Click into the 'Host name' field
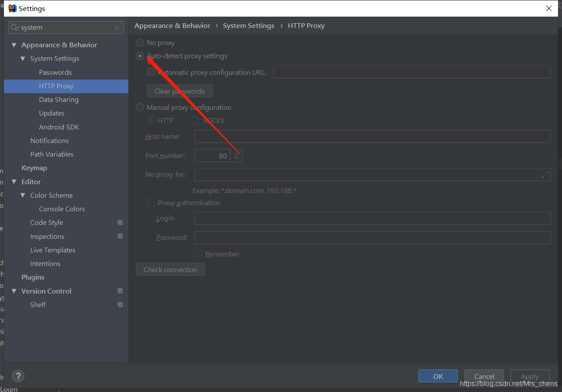This screenshot has width=562, height=392. point(372,136)
